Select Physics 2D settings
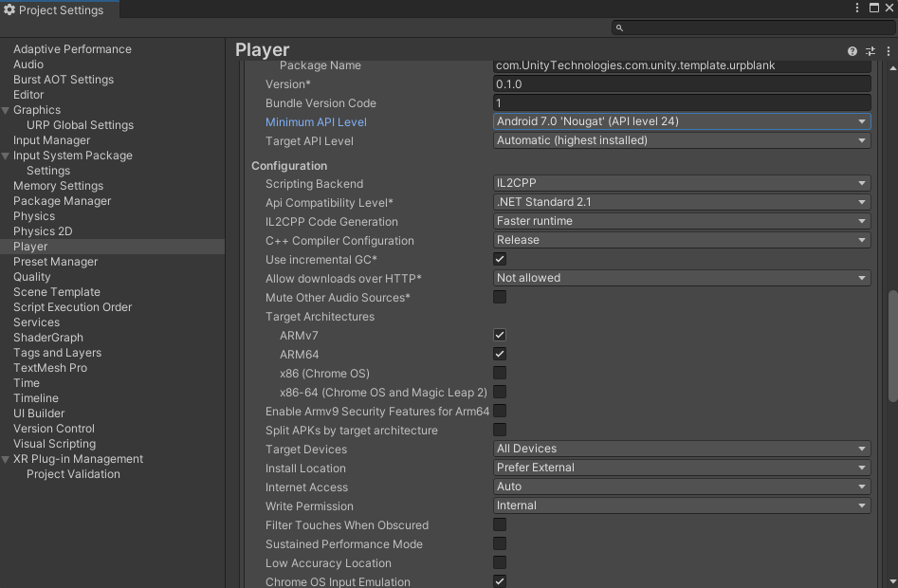The image size is (898, 588). 43,231
